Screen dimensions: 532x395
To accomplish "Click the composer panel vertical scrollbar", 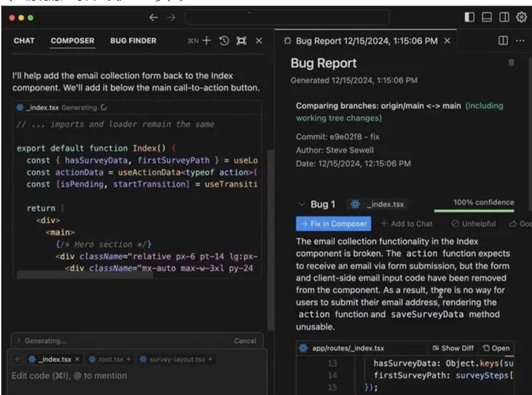I will tap(271, 239).
